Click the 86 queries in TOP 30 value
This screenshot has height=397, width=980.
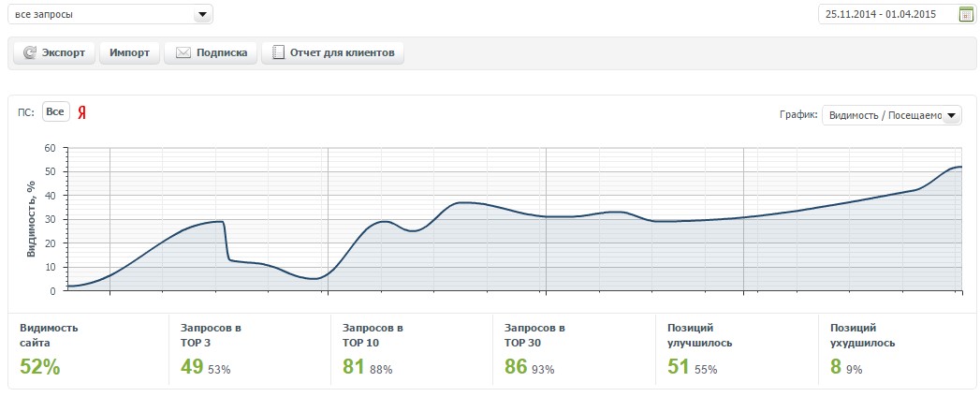point(517,366)
